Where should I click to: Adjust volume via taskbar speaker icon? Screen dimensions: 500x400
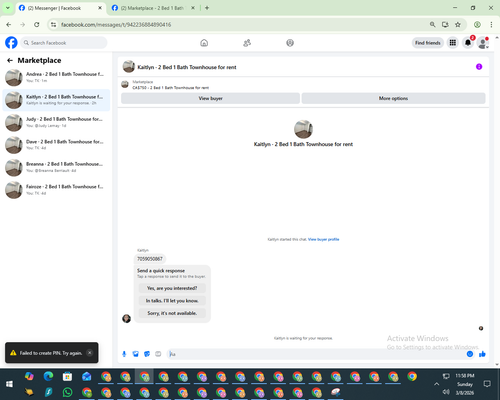click(446, 392)
